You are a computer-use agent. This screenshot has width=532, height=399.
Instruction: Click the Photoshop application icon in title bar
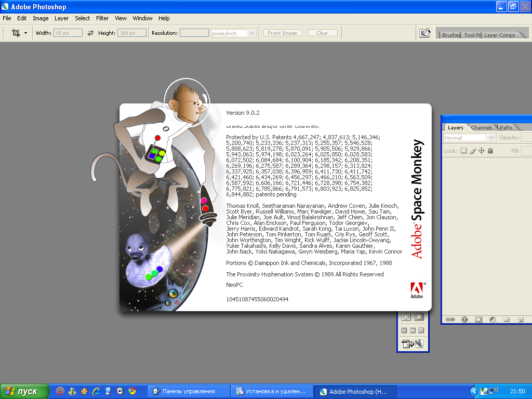[5, 6]
